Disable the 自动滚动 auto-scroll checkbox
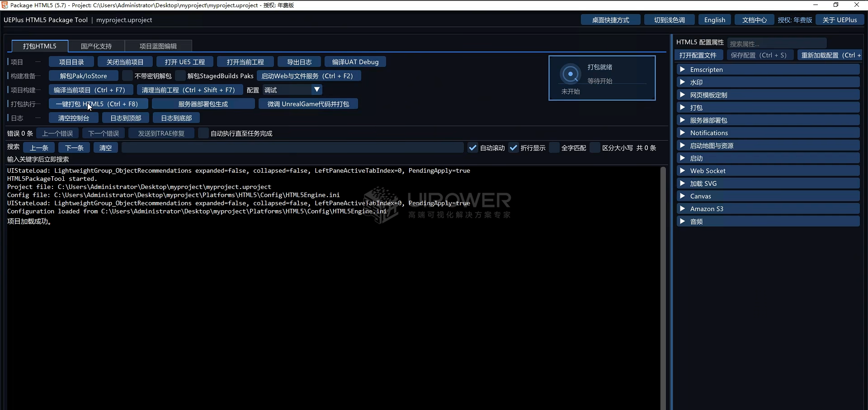 [x=472, y=148]
